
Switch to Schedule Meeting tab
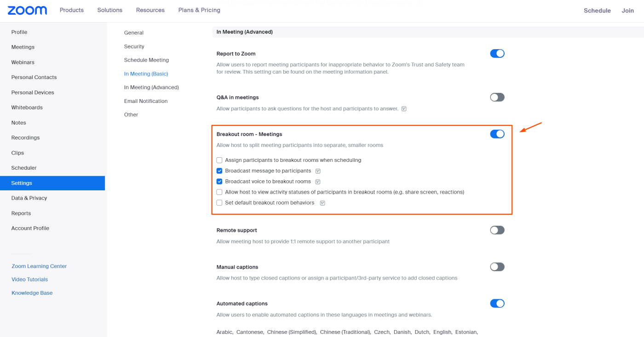click(x=146, y=60)
